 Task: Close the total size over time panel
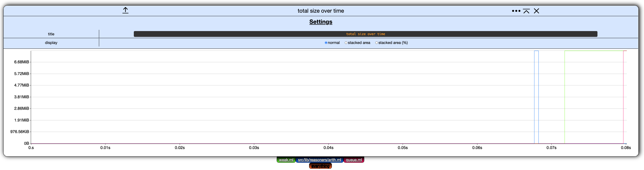point(536,11)
